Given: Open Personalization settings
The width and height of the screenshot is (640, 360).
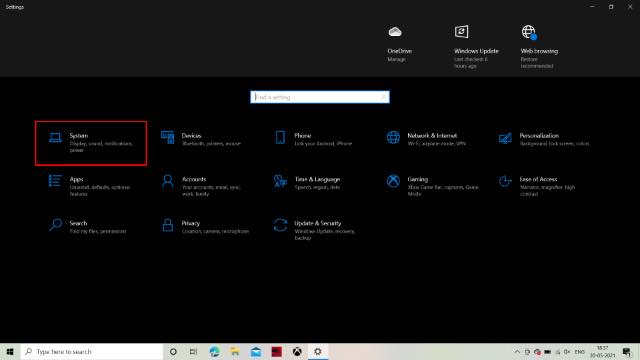Looking at the screenshot, I should (x=544, y=139).
